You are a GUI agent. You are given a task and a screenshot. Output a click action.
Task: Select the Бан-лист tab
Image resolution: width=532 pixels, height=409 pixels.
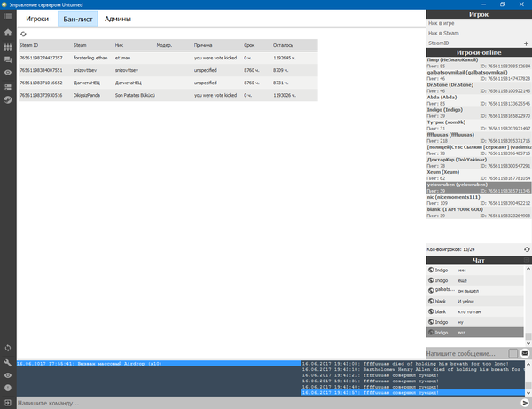tap(77, 18)
